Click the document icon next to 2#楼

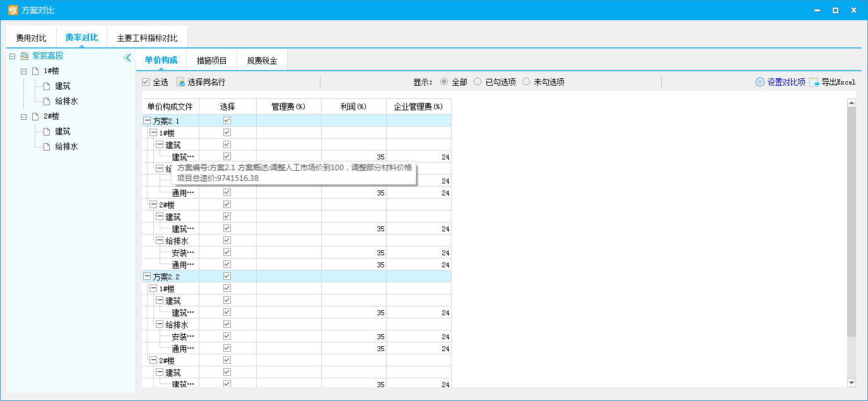tap(35, 117)
